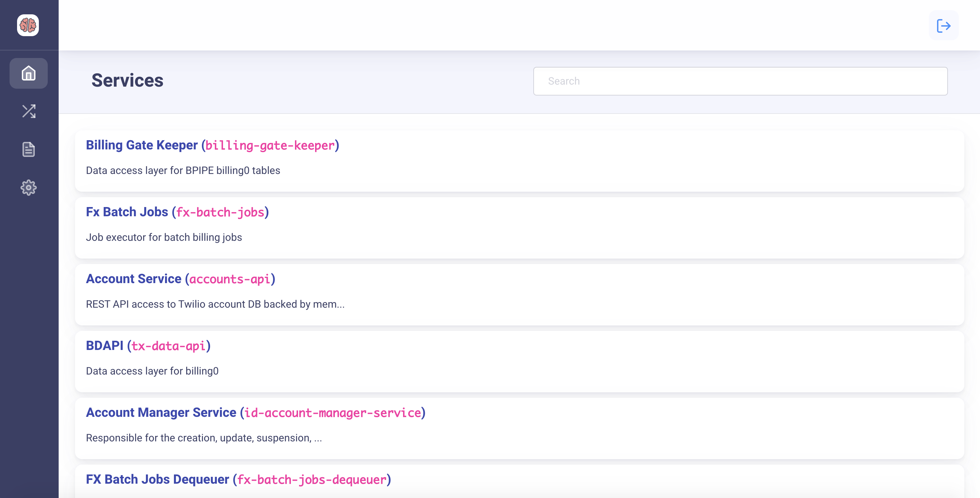Open FX Batch Jobs Dequeuer link
Image resolution: width=980 pixels, height=498 pixels.
[x=239, y=479]
